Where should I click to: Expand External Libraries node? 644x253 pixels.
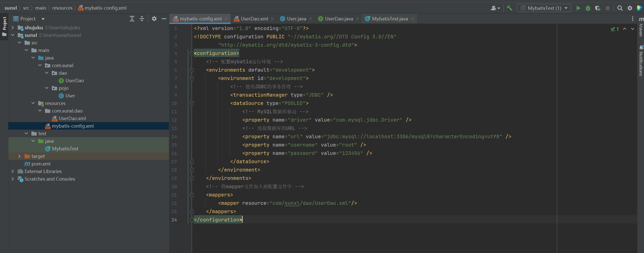pyautogui.click(x=13, y=171)
